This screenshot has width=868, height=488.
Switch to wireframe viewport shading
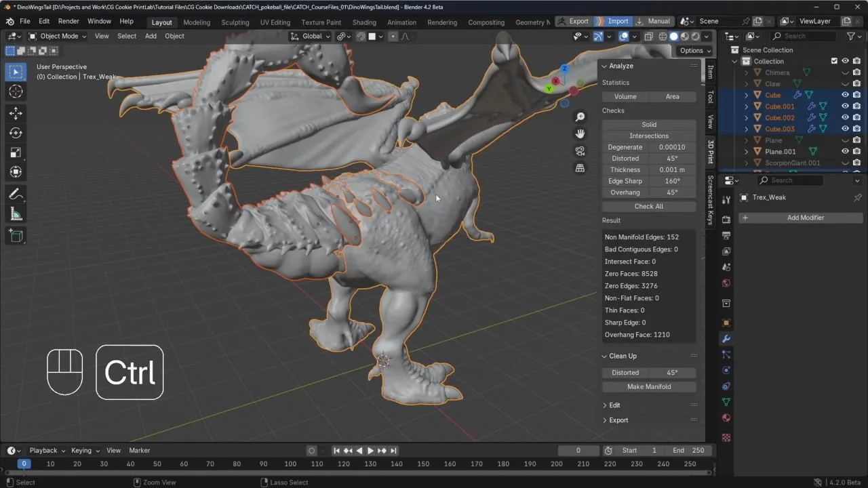663,36
